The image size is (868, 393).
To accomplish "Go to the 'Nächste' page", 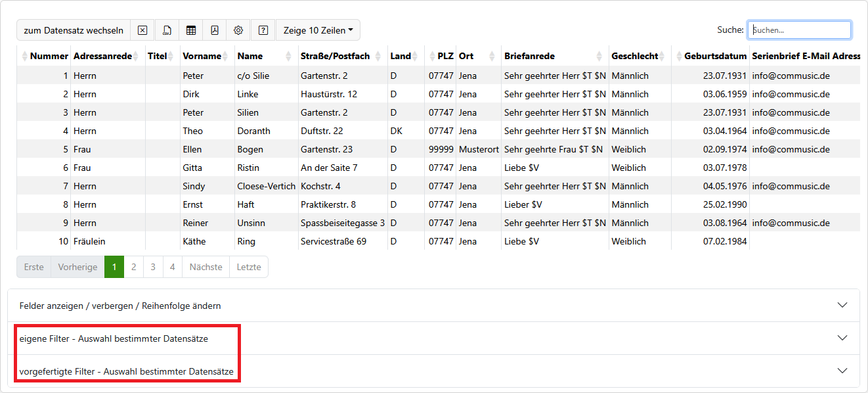I will pos(206,267).
